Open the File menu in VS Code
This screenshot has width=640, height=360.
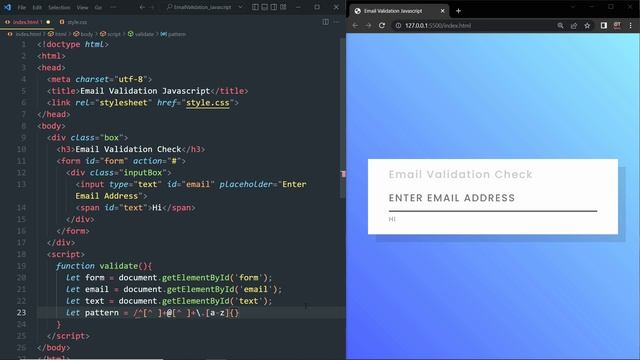pos(22,7)
